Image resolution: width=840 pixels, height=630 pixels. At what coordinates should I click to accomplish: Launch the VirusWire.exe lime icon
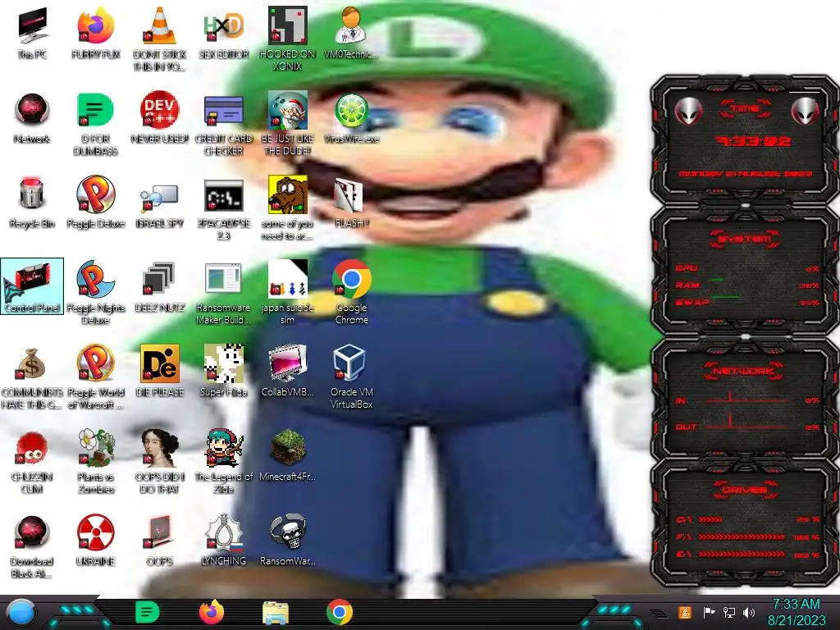click(351, 118)
